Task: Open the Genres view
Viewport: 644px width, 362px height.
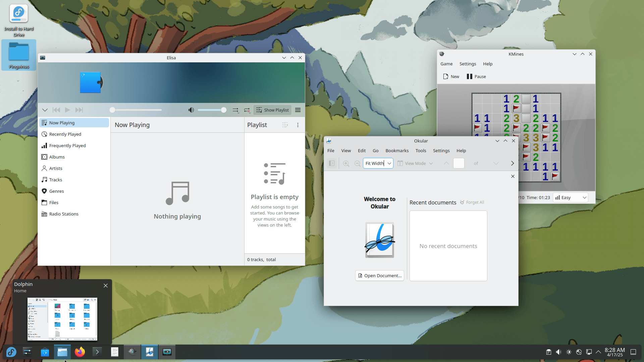Action: 74,191
